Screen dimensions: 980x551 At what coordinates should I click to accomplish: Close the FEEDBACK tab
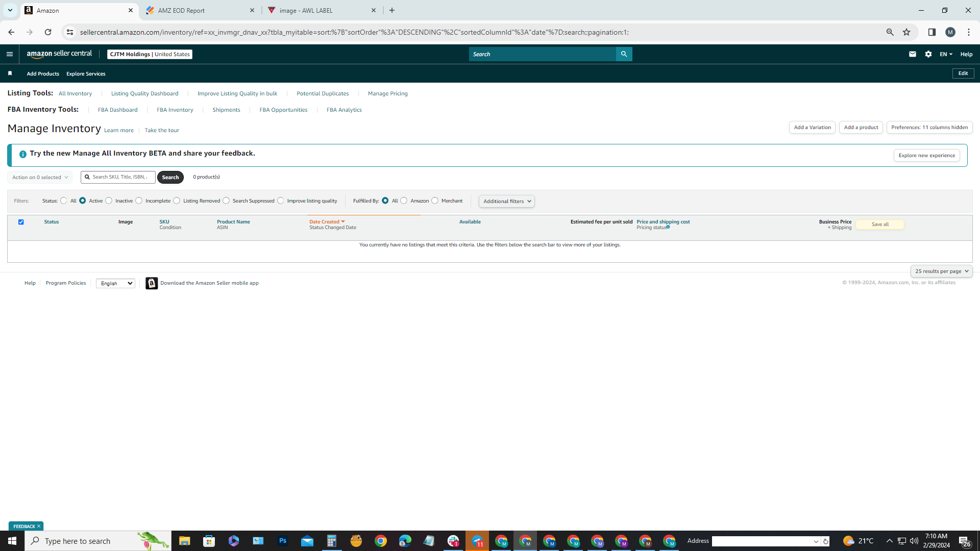click(39, 526)
